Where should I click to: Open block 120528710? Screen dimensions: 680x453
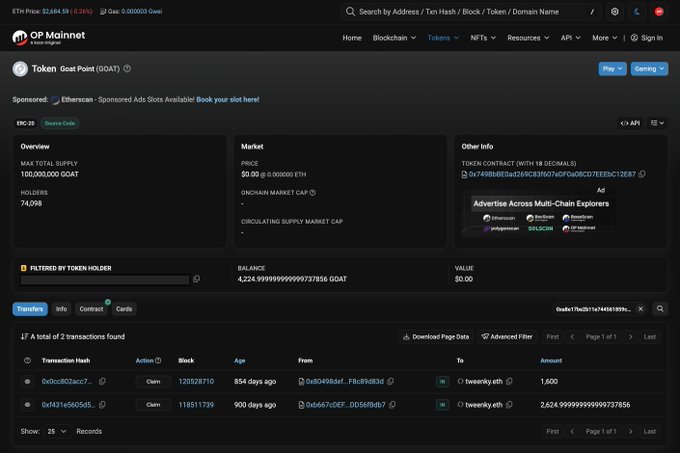click(x=196, y=381)
